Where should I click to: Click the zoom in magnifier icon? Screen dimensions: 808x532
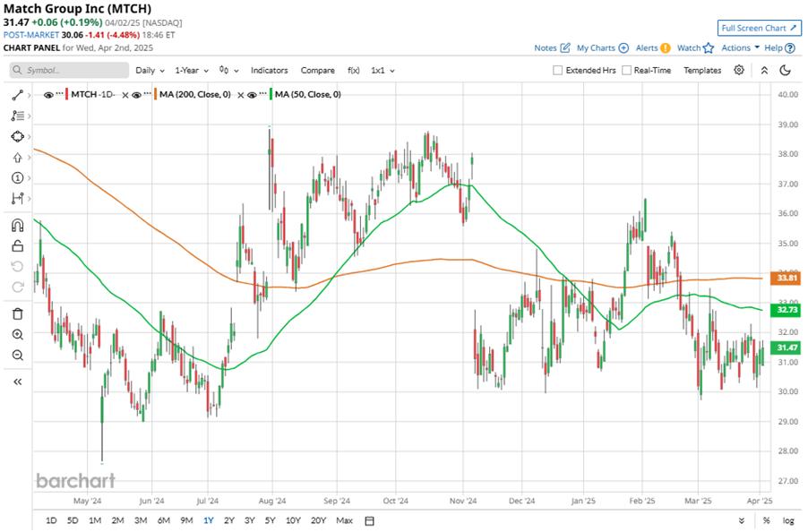click(17, 335)
